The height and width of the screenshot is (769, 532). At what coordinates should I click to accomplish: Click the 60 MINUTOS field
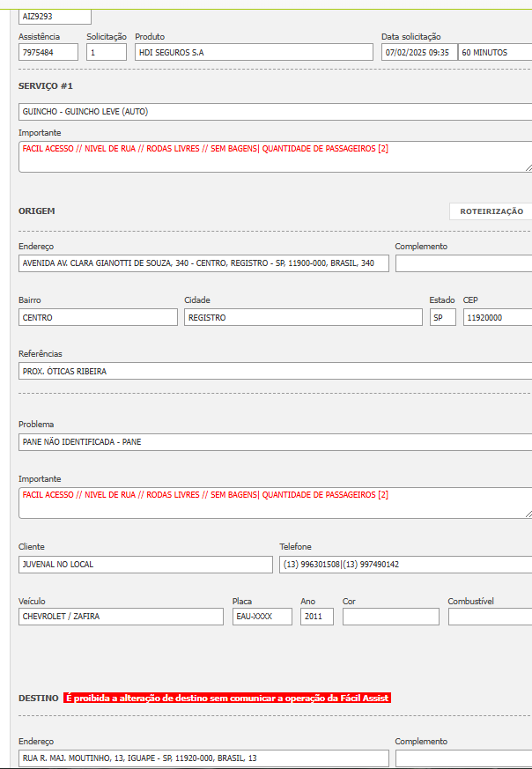494,53
